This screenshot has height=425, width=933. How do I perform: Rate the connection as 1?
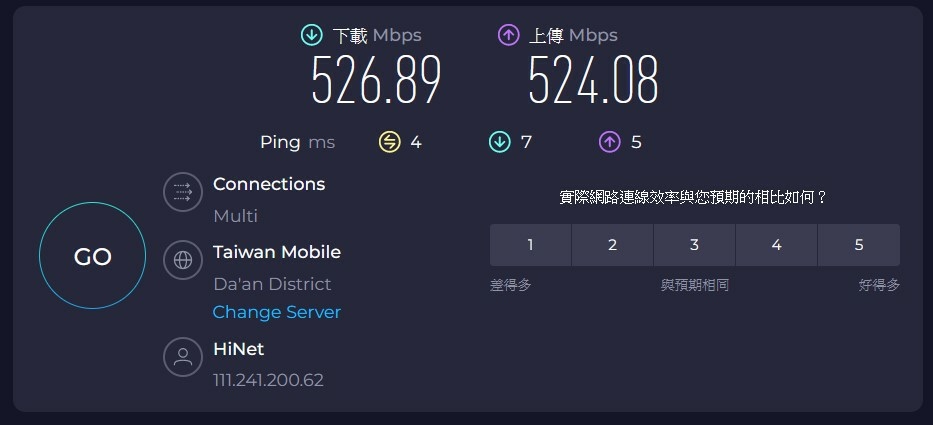530,245
